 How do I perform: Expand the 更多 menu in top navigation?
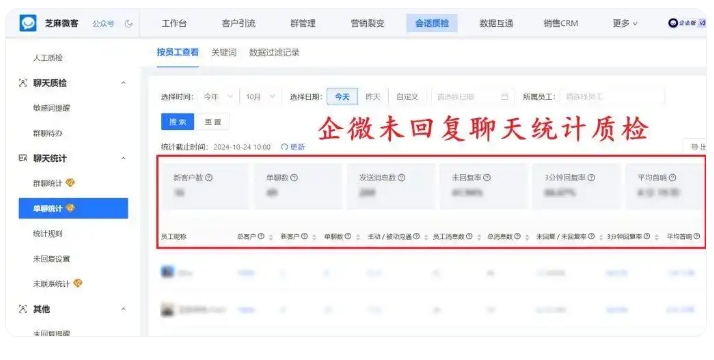625,23
